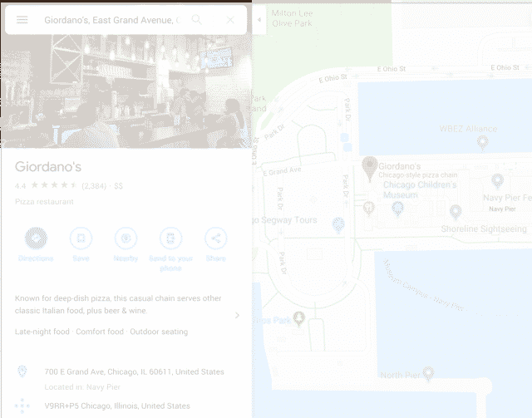
Task: Click WBEZ Alliance map pin
Action: tap(482, 143)
